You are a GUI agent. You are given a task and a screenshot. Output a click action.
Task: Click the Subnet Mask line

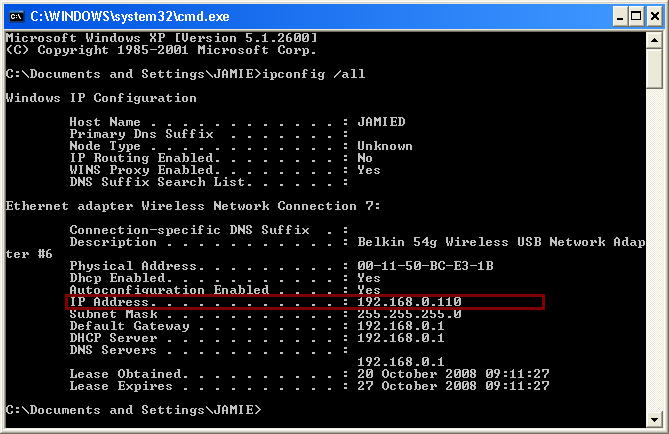(265, 314)
